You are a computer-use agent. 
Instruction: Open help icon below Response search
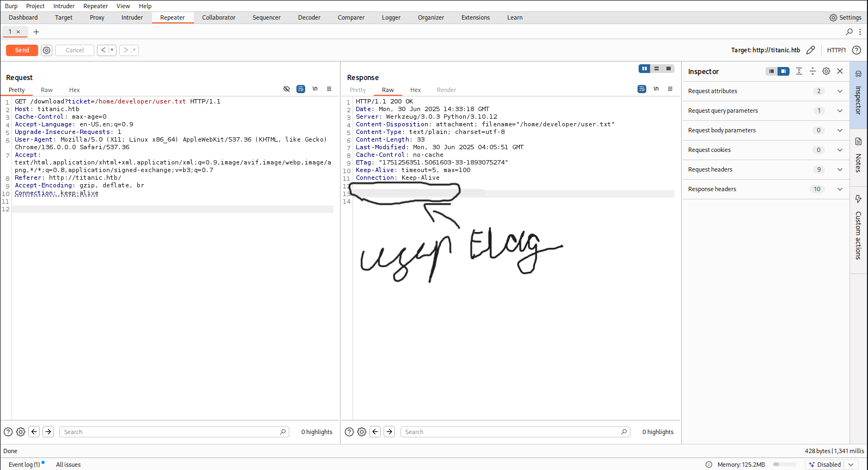(x=349, y=432)
